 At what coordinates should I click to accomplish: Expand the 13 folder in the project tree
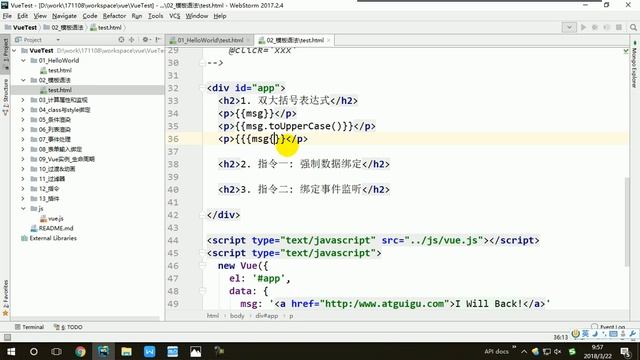coord(23,199)
